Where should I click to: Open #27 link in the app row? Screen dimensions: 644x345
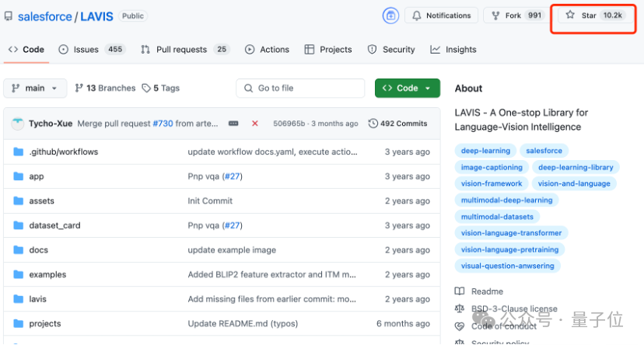[x=232, y=176]
